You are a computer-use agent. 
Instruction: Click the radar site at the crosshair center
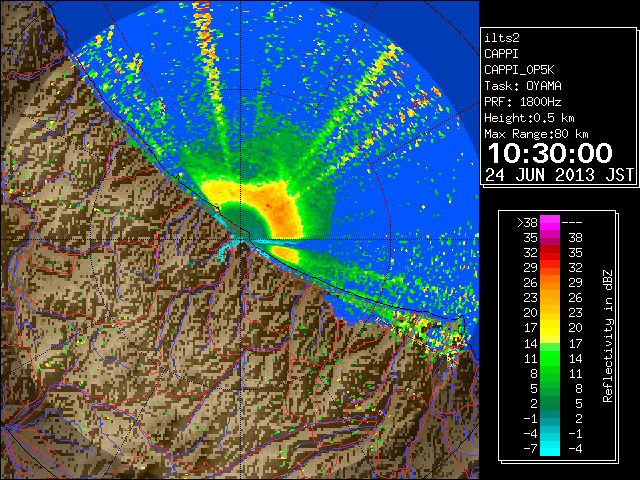point(241,239)
